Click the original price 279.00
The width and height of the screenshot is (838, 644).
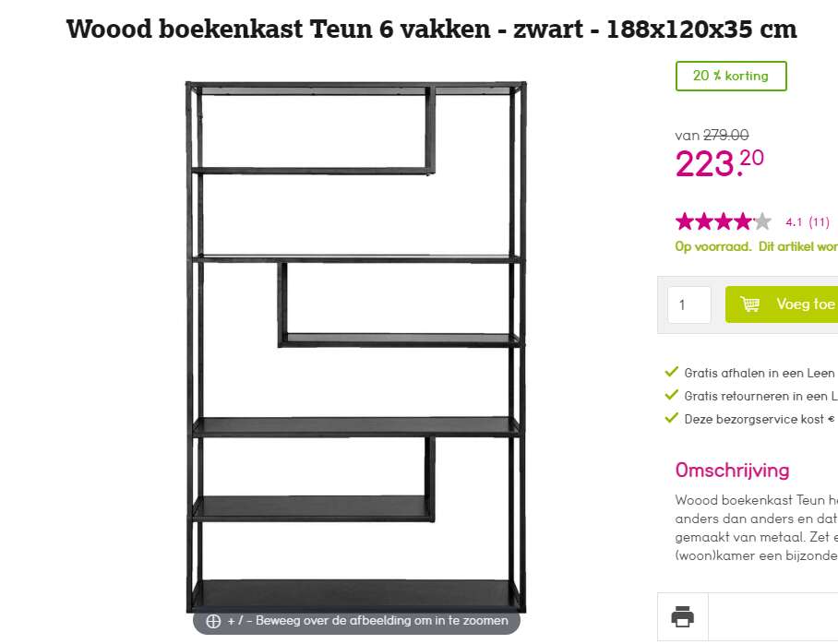(x=725, y=136)
